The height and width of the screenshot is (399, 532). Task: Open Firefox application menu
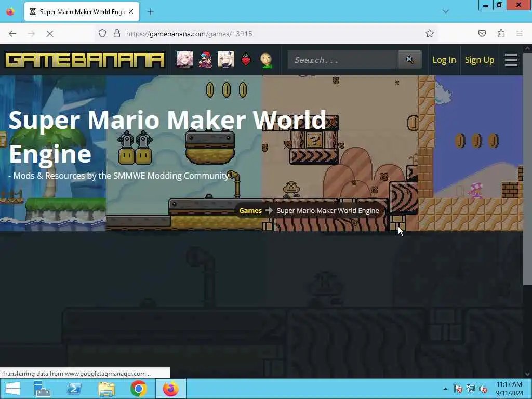click(x=520, y=33)
